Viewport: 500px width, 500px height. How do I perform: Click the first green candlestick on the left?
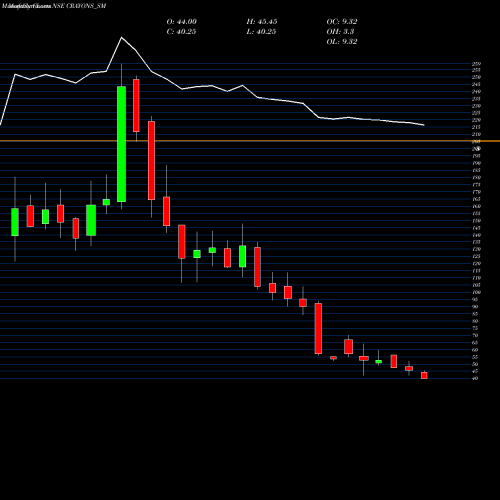pyautogui.click(x=15, y=222)
